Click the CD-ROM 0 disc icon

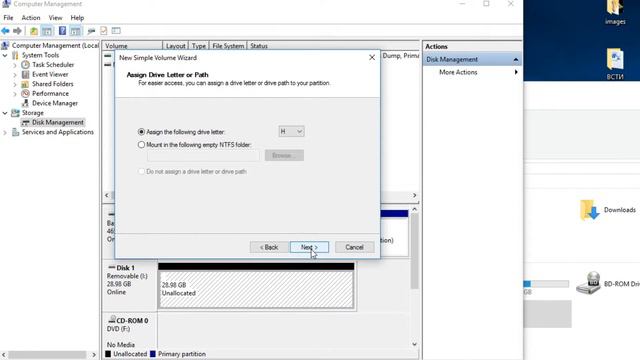coord(111,320)
